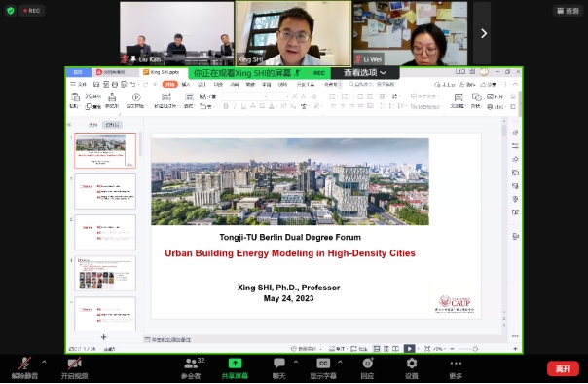Open the chat icon
Viewport: 588px width, 384px height.
pyautogui.click(x=279, y=363)
